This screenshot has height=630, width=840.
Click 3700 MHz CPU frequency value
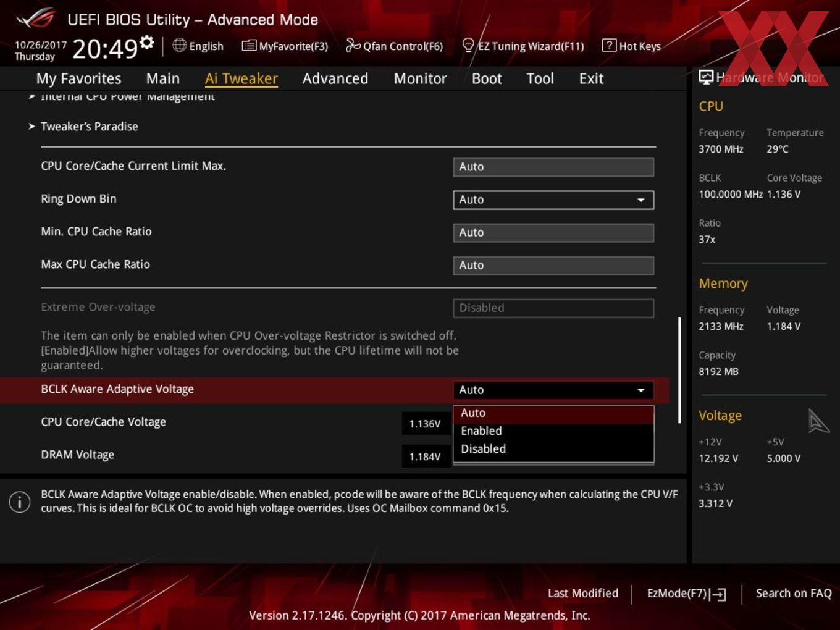point(721,149)
